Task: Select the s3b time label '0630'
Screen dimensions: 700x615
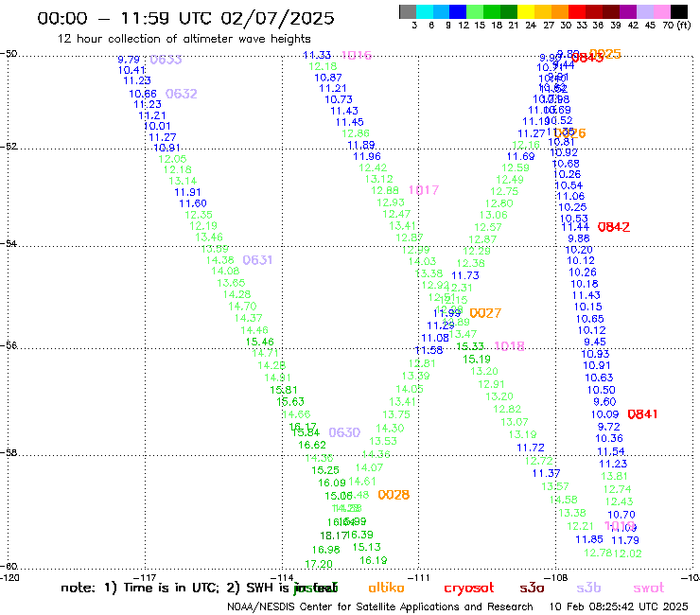Action: click(344, 432)
